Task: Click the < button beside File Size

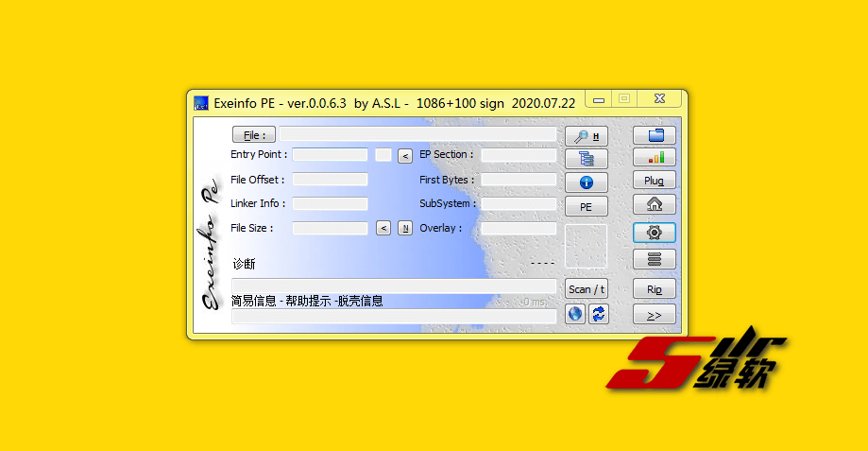Action: tap(383, 228)
